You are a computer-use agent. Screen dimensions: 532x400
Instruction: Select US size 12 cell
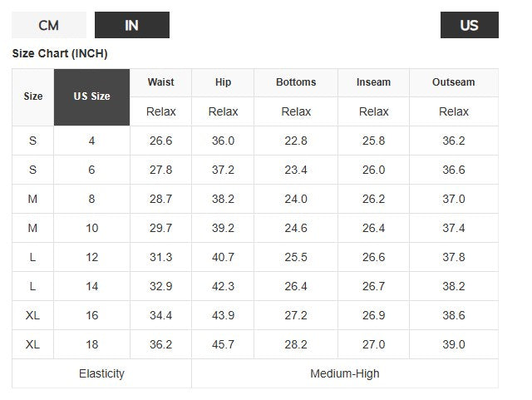[91, 257]
